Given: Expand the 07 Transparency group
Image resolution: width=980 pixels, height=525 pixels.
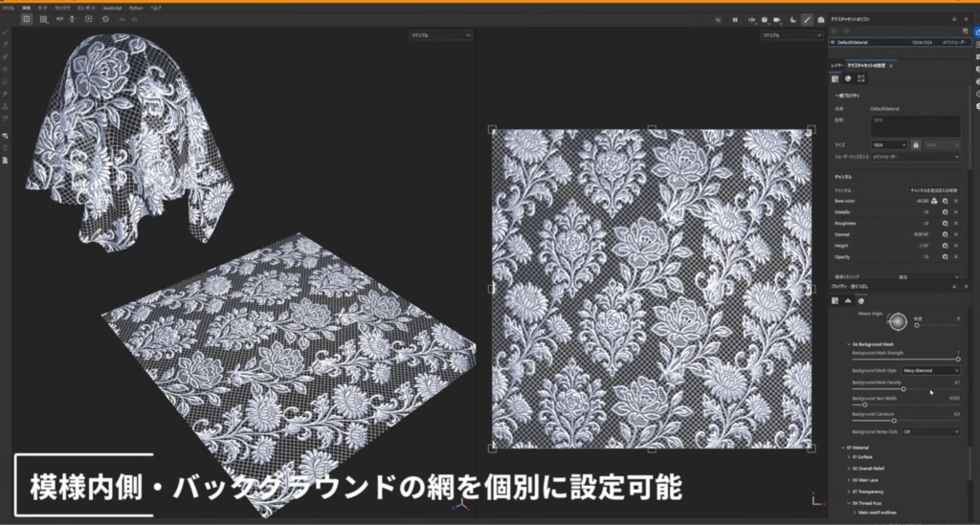Looking at the screenshot, I should click(849, 492).
